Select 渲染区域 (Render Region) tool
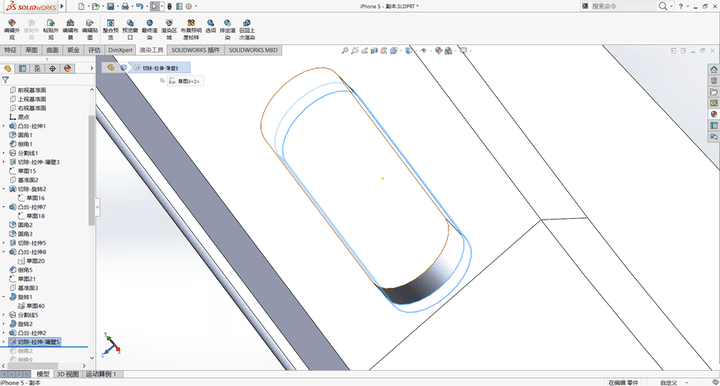This screenshot has width=720, height=386. tap(169, 29)
